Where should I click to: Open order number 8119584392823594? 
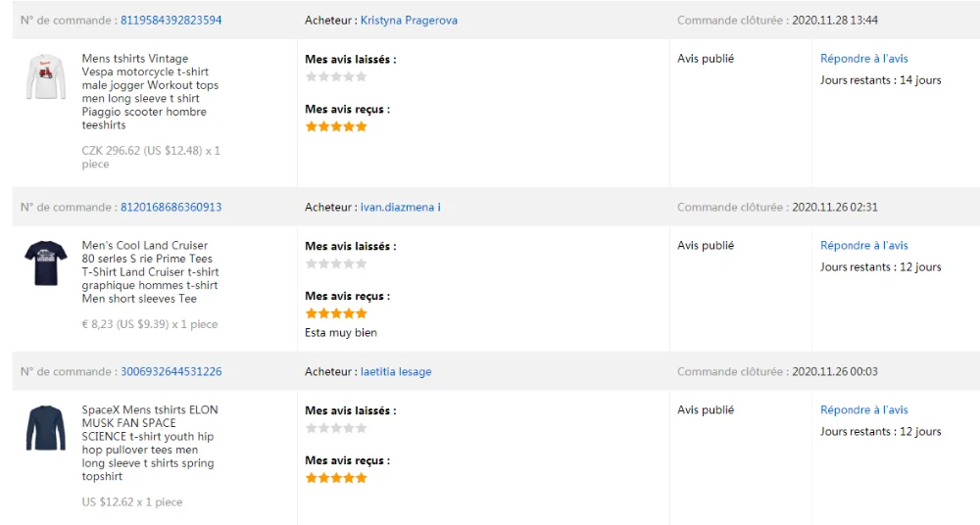click(x=171, y=21)
